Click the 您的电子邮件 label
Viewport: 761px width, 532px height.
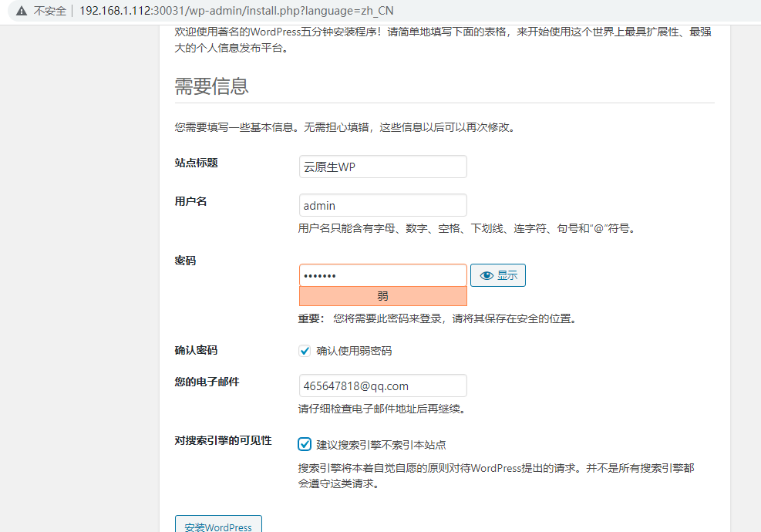[207, 382]
